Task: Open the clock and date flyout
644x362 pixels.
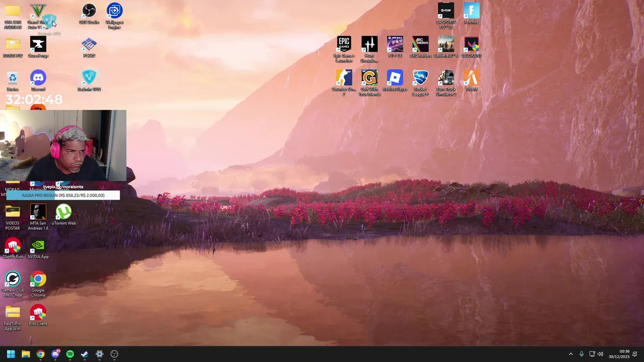Action: pos(619,354)
